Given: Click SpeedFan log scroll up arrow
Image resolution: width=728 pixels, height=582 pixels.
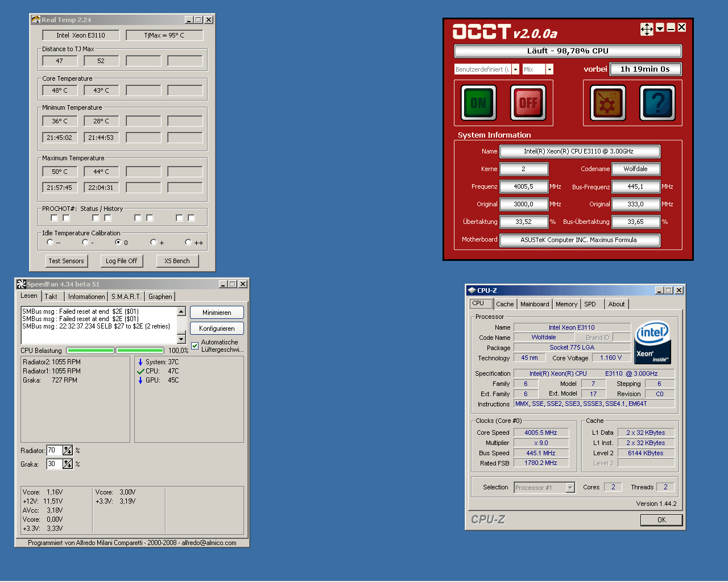Looking at the screenshot, I should click(181, 311).
